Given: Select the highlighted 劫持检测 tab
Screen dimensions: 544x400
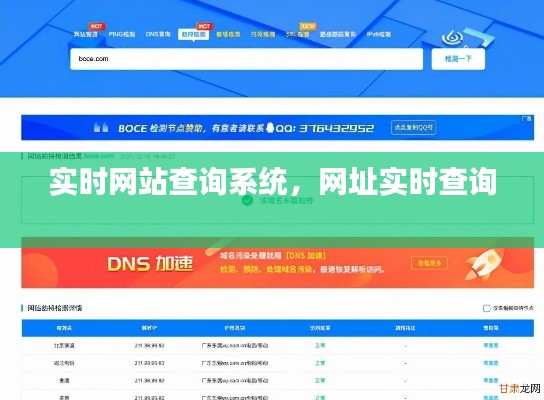Looking at the screenshot, I should pos(194,34).
